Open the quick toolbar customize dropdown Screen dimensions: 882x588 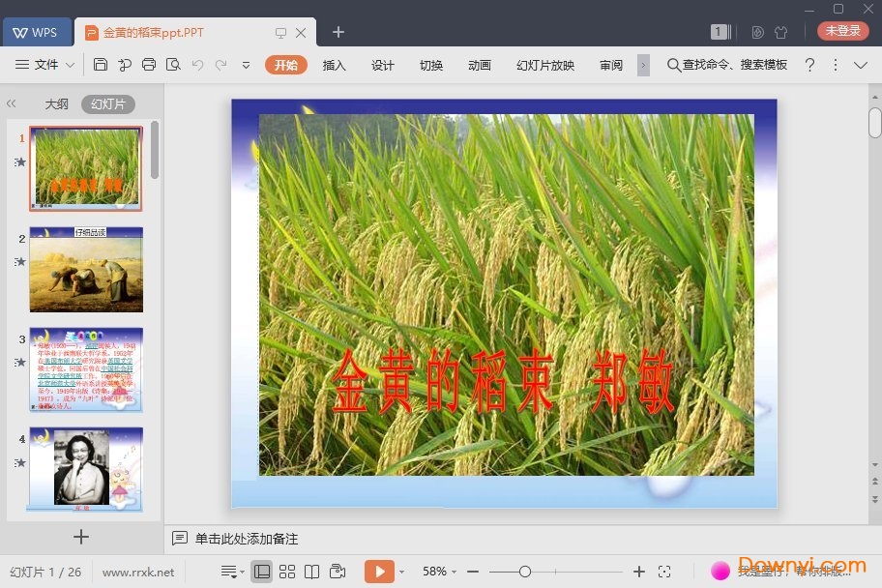point(245,66)
